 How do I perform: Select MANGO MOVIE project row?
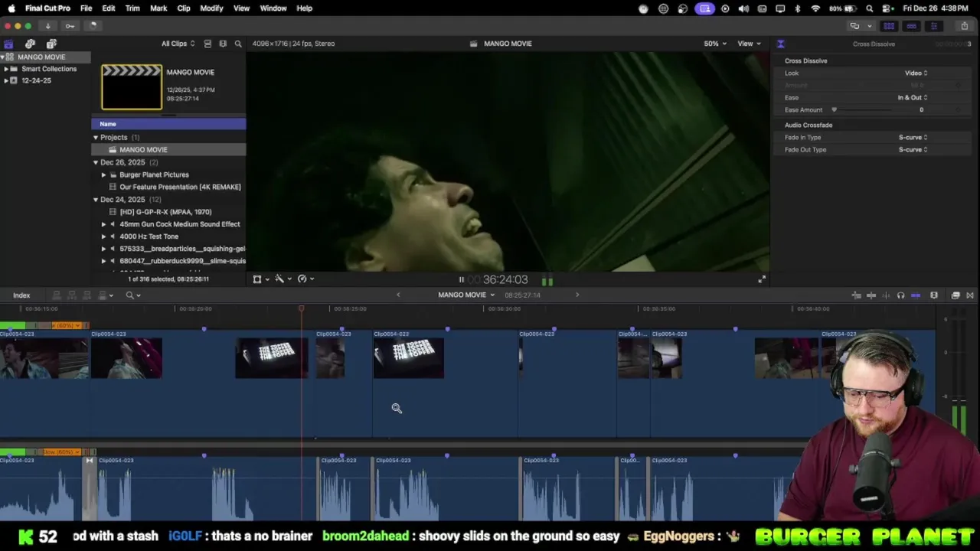(x=168, y=150)
